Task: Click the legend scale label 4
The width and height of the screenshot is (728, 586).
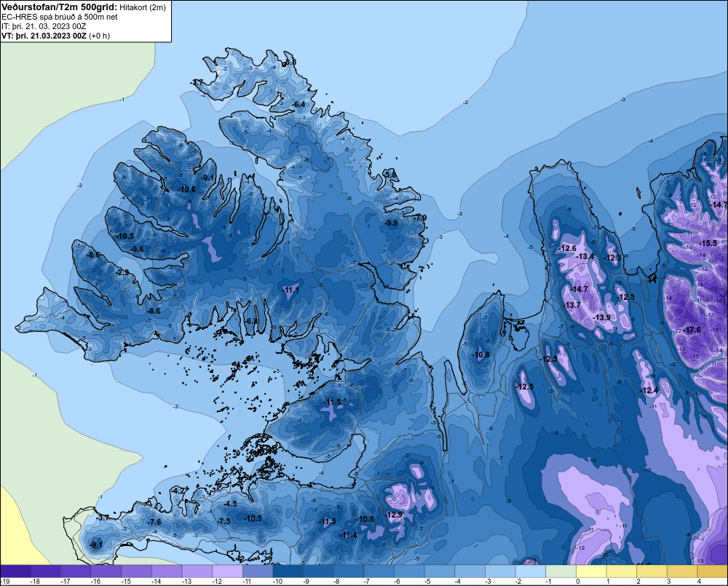Action: pos(699,582)
